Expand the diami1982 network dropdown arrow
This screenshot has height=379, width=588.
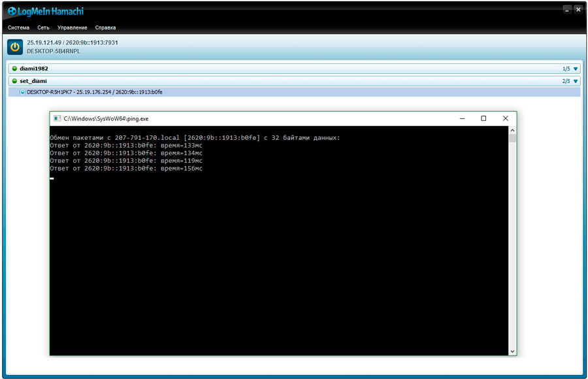[x=576, y=69]
